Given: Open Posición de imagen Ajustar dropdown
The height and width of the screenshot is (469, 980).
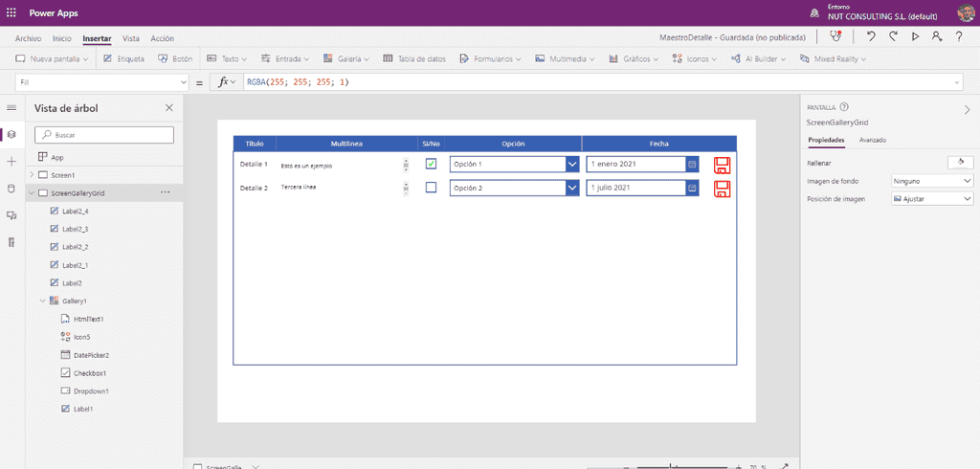Looking at the screenshot, I should (x=932, y=198).
